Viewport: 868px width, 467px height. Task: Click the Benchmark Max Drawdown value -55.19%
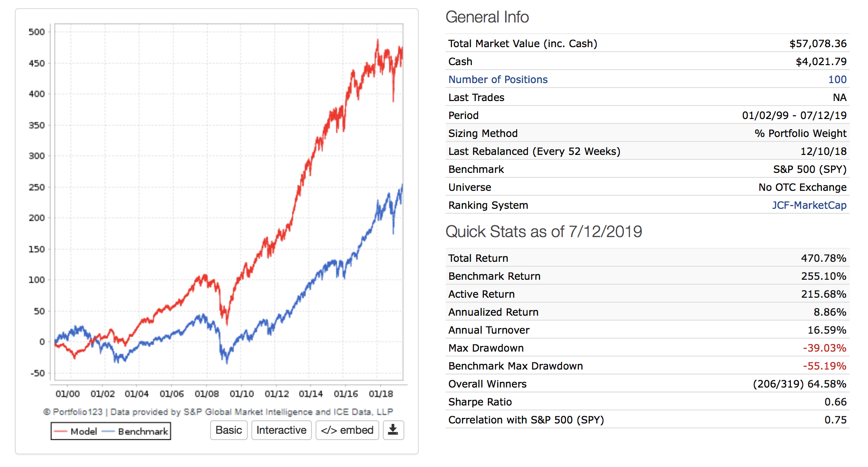point(824,366)
